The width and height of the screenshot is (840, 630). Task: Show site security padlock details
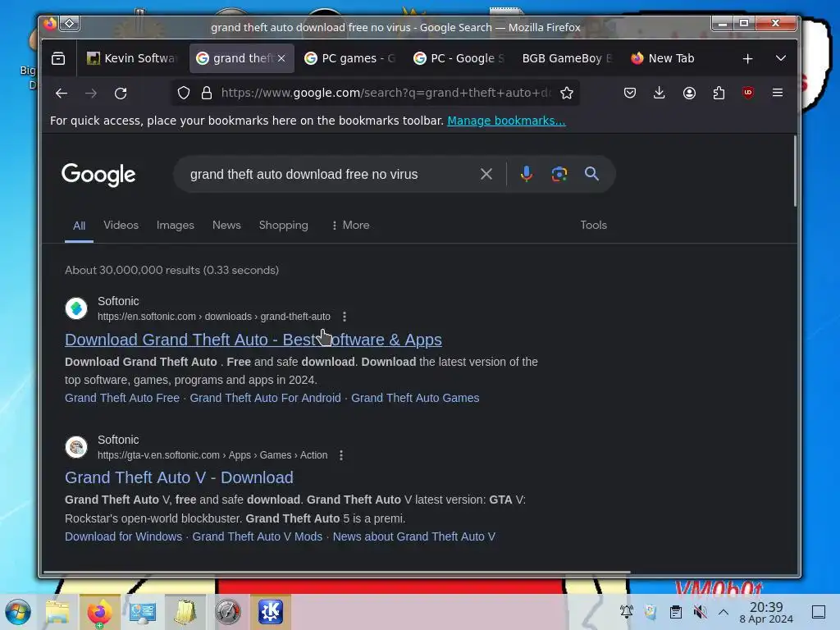click(x=207, y=94)
